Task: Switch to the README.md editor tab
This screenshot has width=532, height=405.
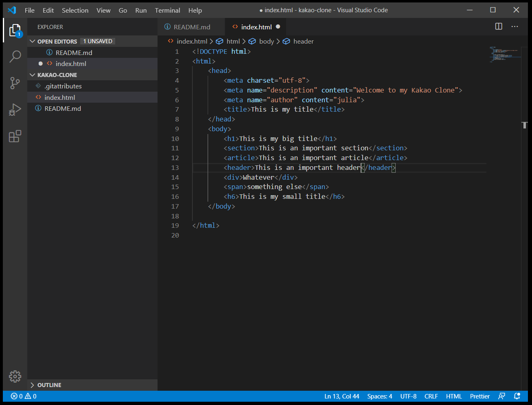Action: (191, 26)
